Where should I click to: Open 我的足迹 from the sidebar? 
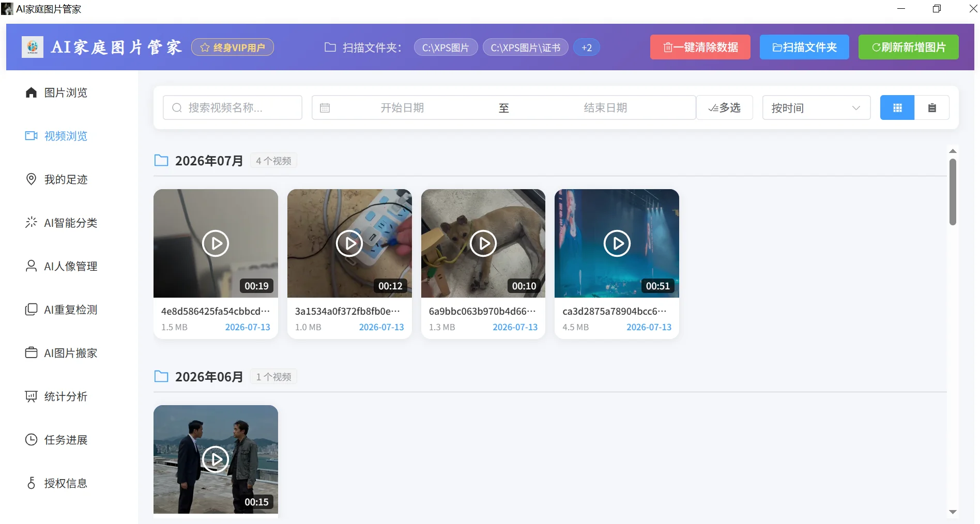pyautogui.click(x=57, y=179)
